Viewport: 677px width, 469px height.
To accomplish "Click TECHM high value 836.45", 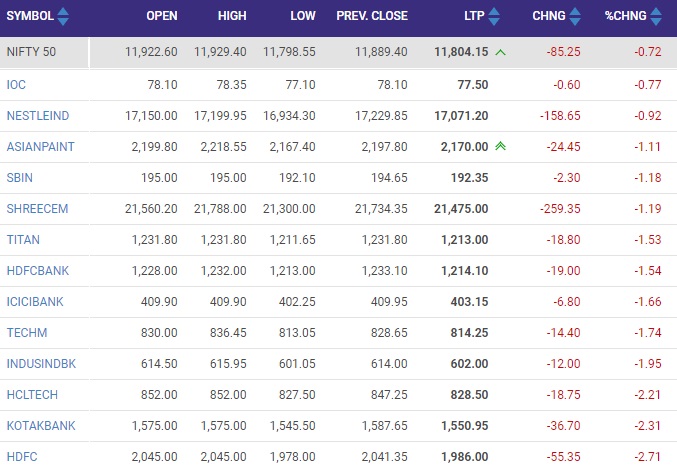I will (x=228, y=333).
